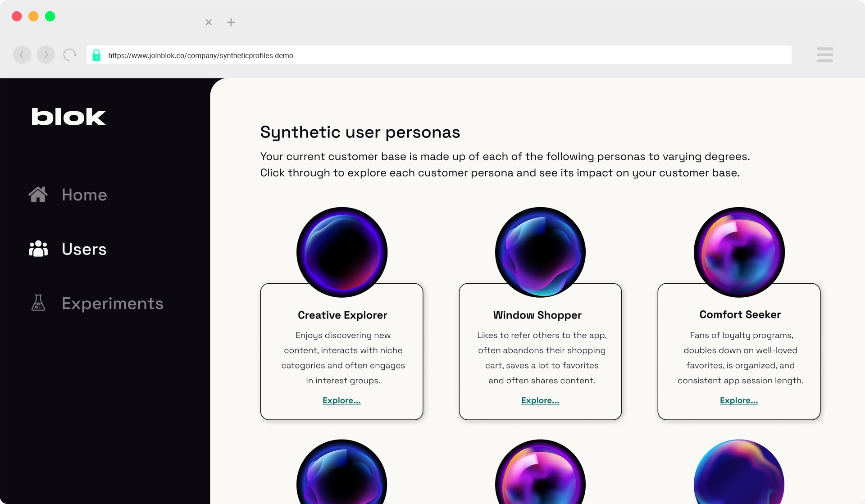The image size is (865, 504).
Task: Open the browser hamburger menu
Action: (x=825, y=55)
